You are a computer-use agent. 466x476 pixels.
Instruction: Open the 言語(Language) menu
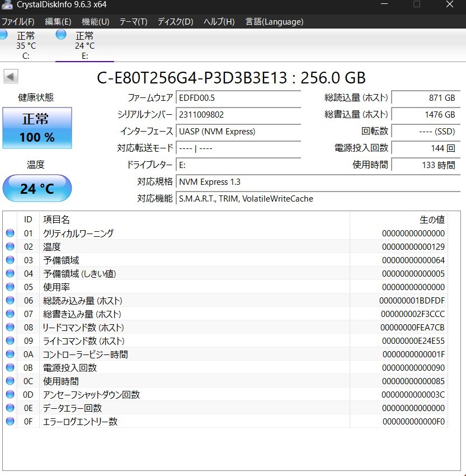[x=274, y=22]
